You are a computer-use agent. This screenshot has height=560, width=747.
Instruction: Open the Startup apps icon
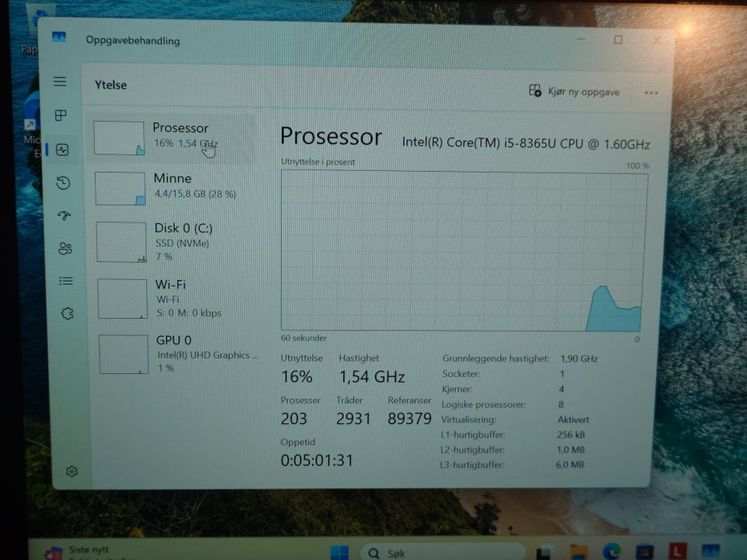click(64, 215)
